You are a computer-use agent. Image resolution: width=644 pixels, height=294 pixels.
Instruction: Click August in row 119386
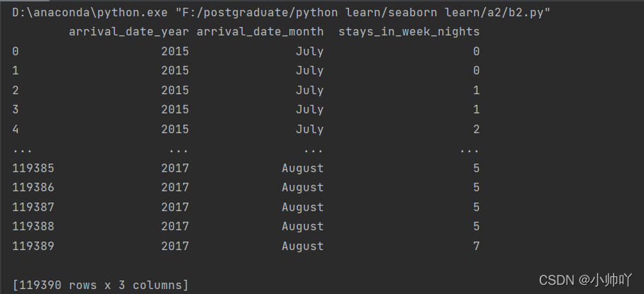(303, 188)
